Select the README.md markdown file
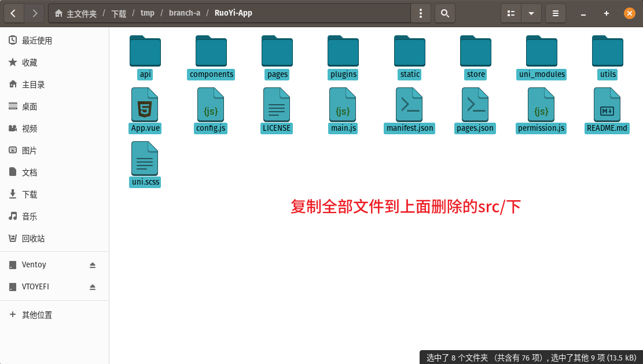The height and width of the screenshot is (364, 643). pos(607,105)
